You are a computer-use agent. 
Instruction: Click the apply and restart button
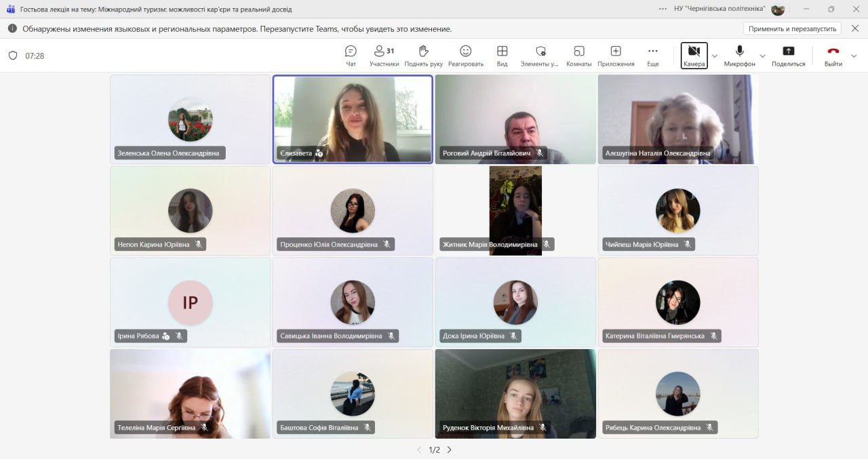pos(792,28)
